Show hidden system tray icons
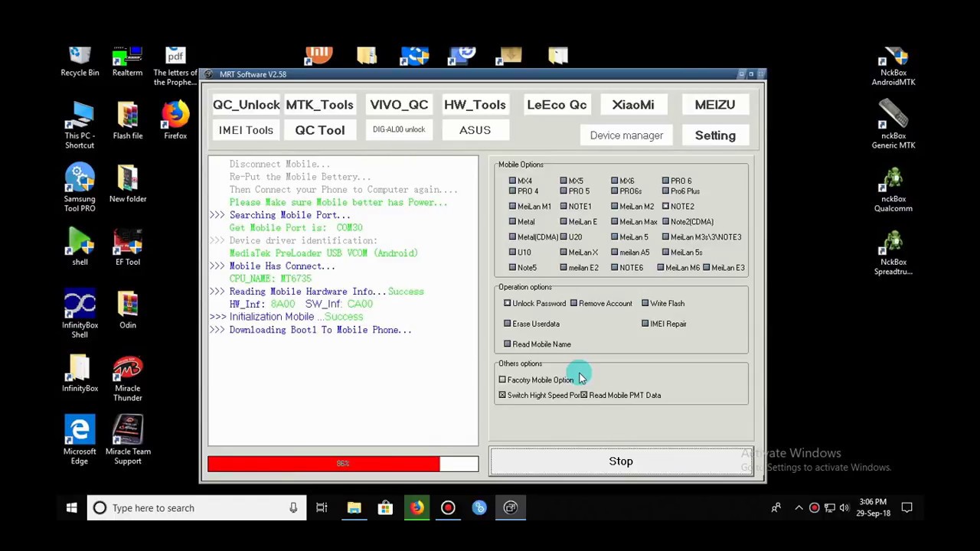Image resolution: width=980 pixels, height=551 pixels. 799,508
